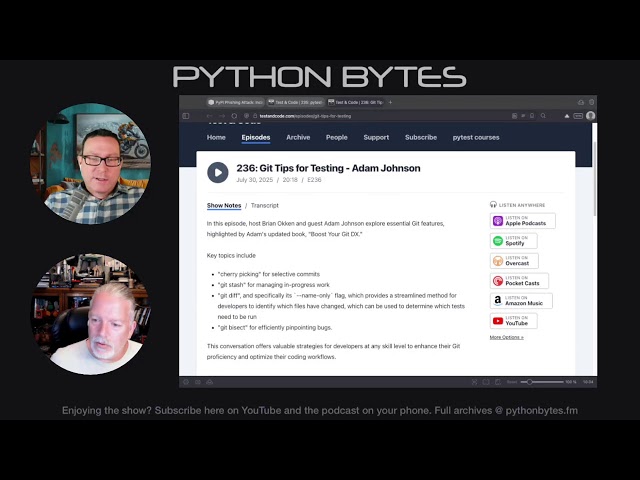
Task: Switch to the Transcript tab
Action: tap(265, 206)
